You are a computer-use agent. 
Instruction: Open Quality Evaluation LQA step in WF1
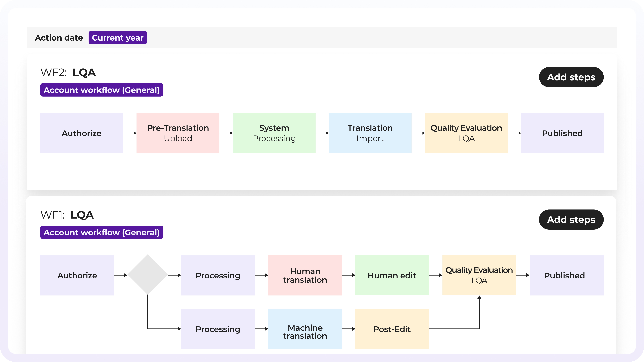point(479,275)
